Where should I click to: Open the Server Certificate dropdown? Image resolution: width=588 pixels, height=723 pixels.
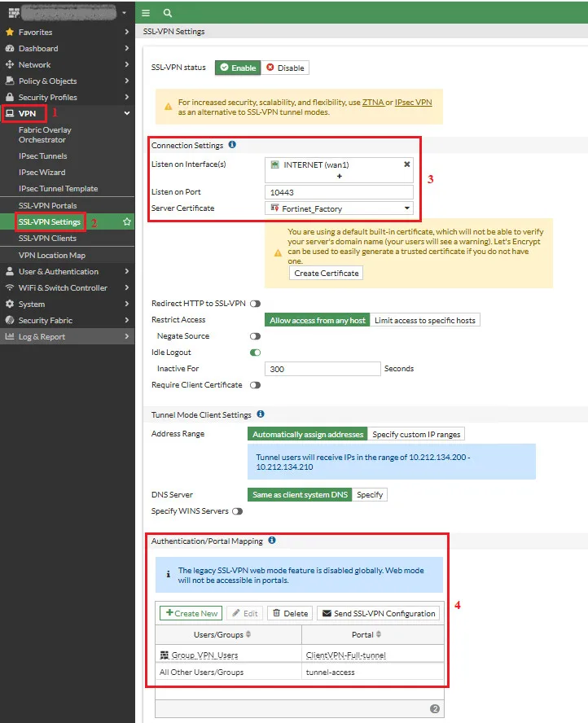[339, 208]
